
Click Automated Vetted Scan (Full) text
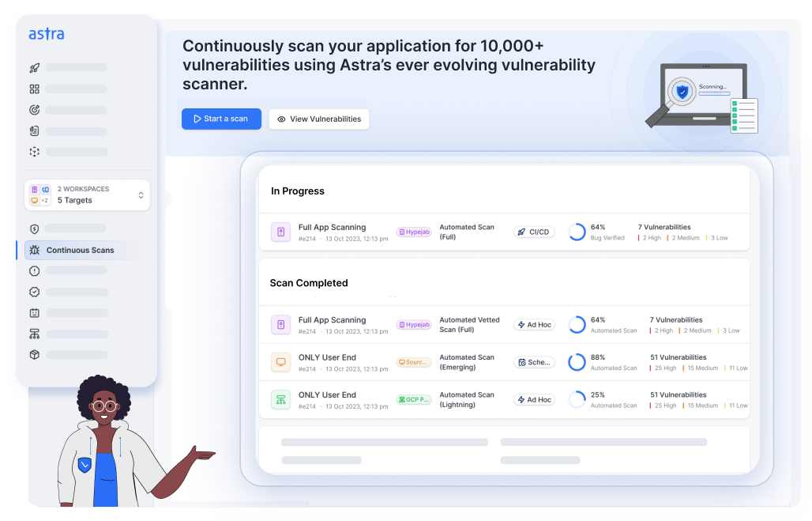point(470,325)
